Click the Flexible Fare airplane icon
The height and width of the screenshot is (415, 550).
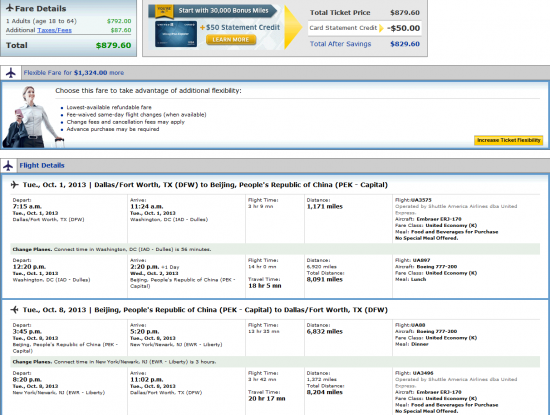tap(11, 73)
